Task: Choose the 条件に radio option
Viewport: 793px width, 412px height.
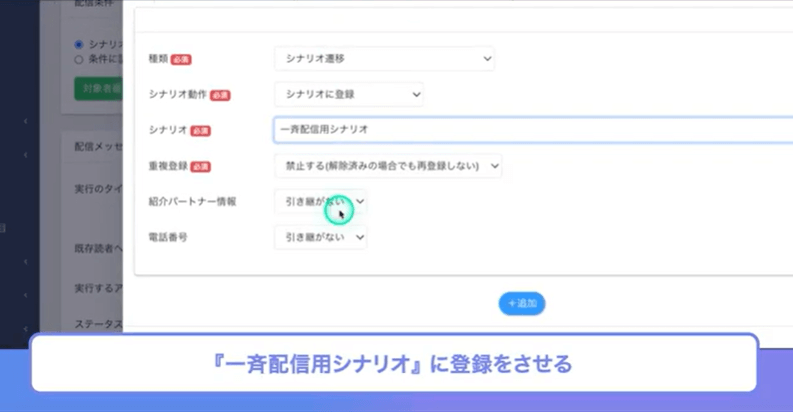Action: tap(79, 59)
